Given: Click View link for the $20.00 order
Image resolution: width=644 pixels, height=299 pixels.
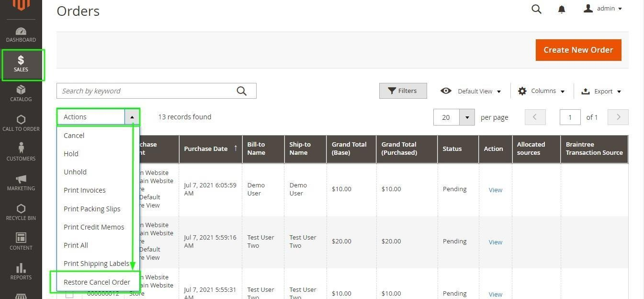Looking at the screenshot, I should [495, 242].
